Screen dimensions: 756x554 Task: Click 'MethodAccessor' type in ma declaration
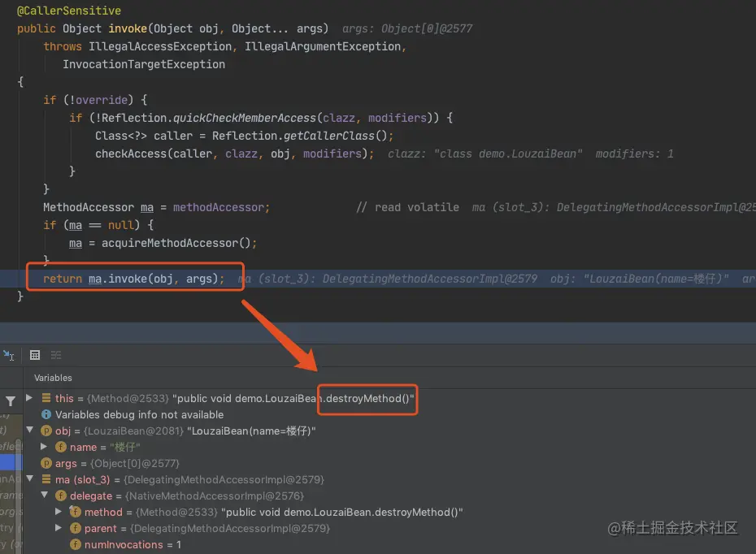point(89,207)
